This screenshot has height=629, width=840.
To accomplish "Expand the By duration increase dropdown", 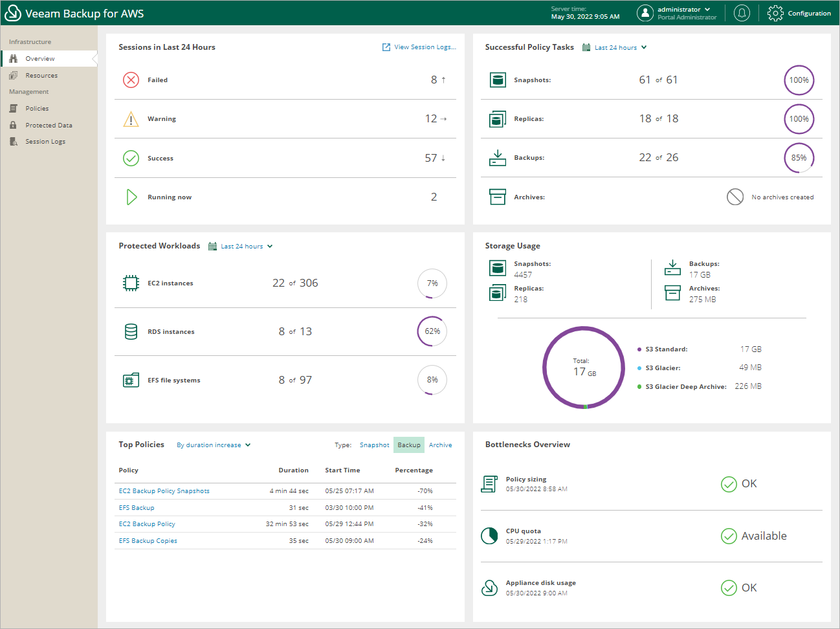I will pyautogui.click(x=213, y=445).
